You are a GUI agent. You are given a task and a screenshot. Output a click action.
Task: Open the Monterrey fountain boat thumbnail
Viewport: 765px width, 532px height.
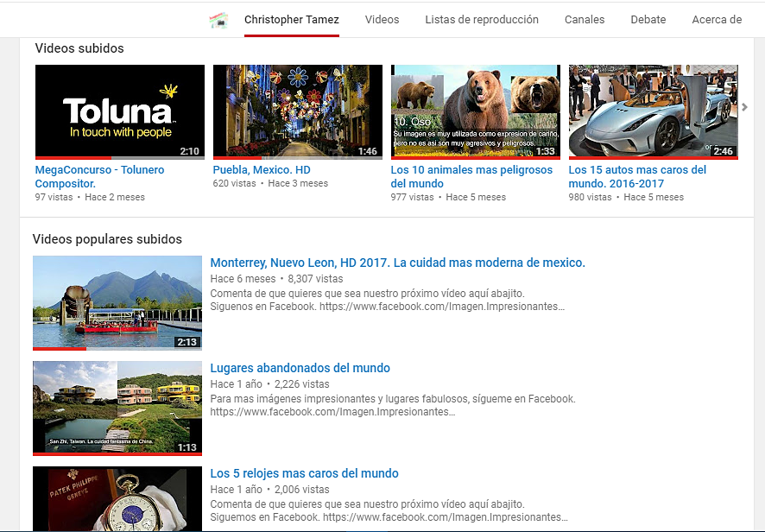(x=117, y=302)
